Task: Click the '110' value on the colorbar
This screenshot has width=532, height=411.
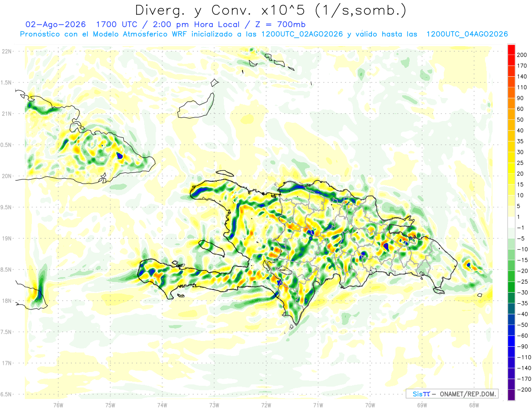Action: (x=522, y=87)
